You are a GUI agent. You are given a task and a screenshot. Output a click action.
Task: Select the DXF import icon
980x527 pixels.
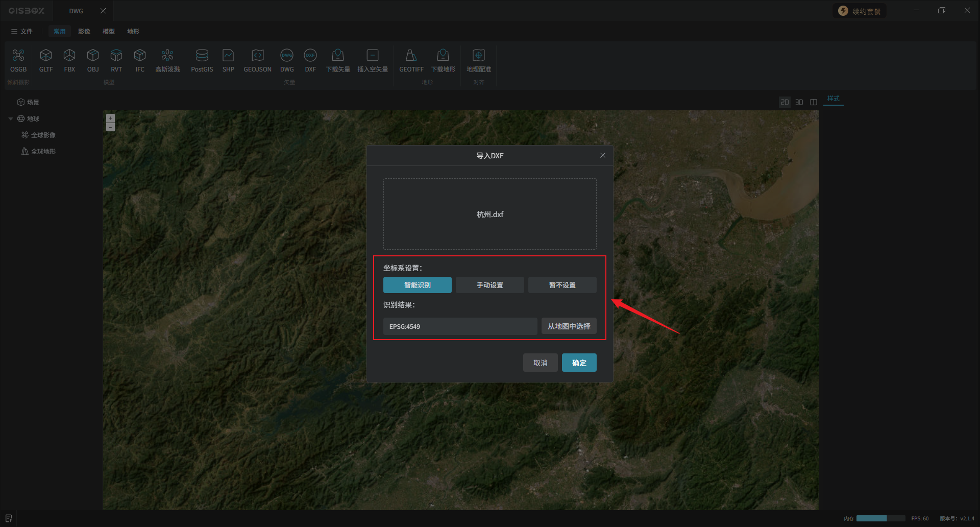[x=310, y=56]
